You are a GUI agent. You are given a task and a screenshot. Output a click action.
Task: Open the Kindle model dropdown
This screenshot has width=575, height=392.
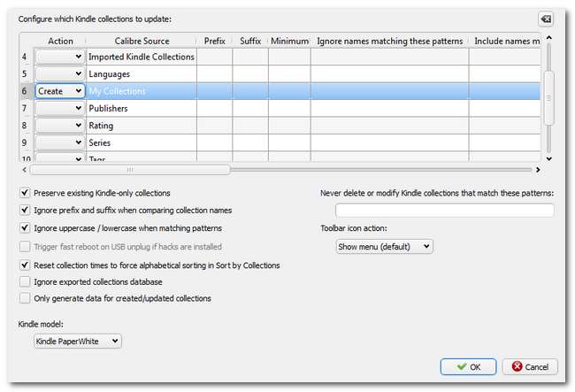[x=78, y=341]
